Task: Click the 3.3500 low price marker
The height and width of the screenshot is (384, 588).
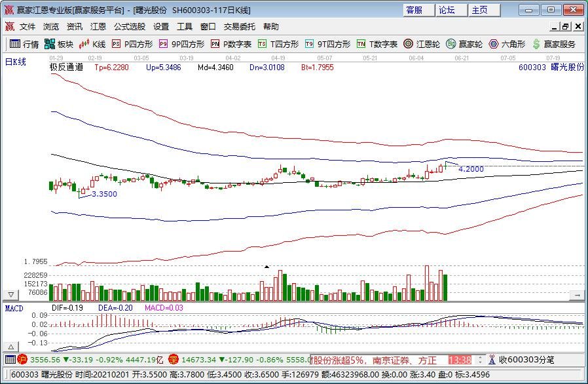Action: (104, 194)
